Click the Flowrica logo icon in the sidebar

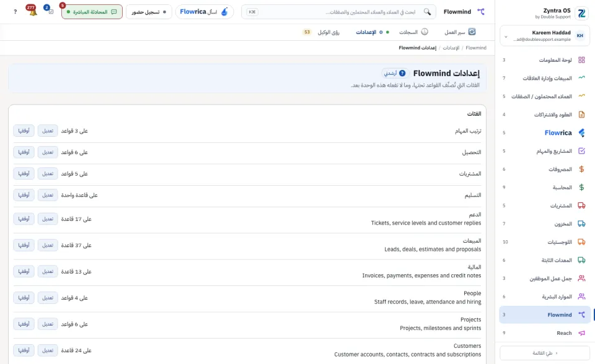(x=581, y=132)
